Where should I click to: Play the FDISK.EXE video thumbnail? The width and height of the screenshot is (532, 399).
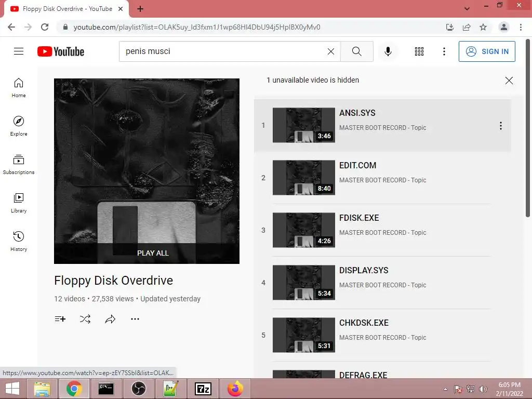pyautogui.click(x=303, y=230)
